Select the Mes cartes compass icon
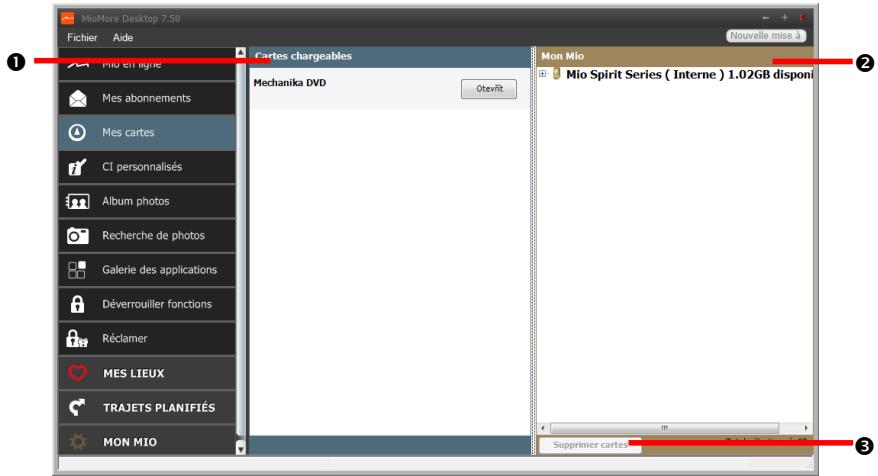The width and height of the screenshot is (878, 476). tap(77, 133)
